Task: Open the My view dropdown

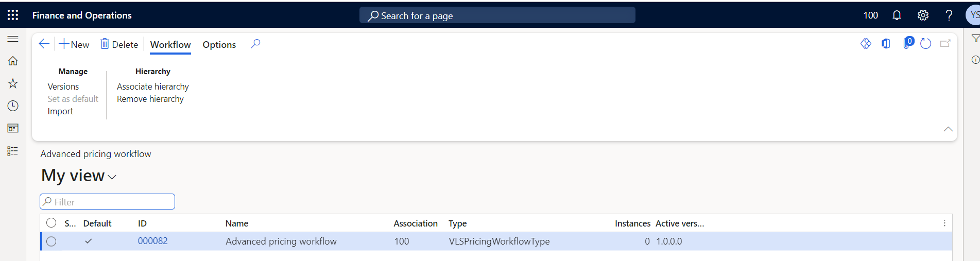Action: click(x=79, y=176)
